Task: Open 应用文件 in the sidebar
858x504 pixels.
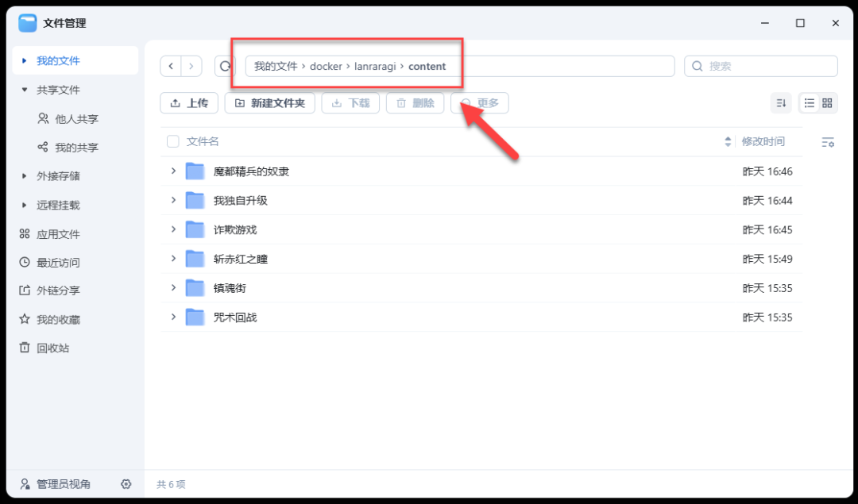Action: pyautogui.click(x=58, y=234)
